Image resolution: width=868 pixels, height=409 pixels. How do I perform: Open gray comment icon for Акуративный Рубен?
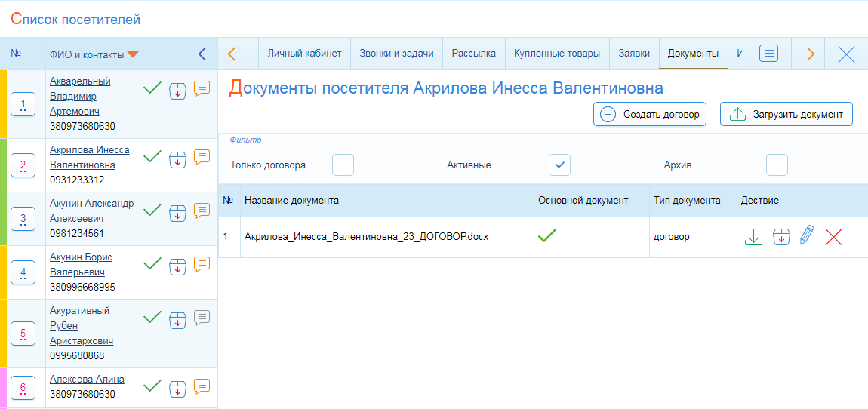tap(202, 318)
